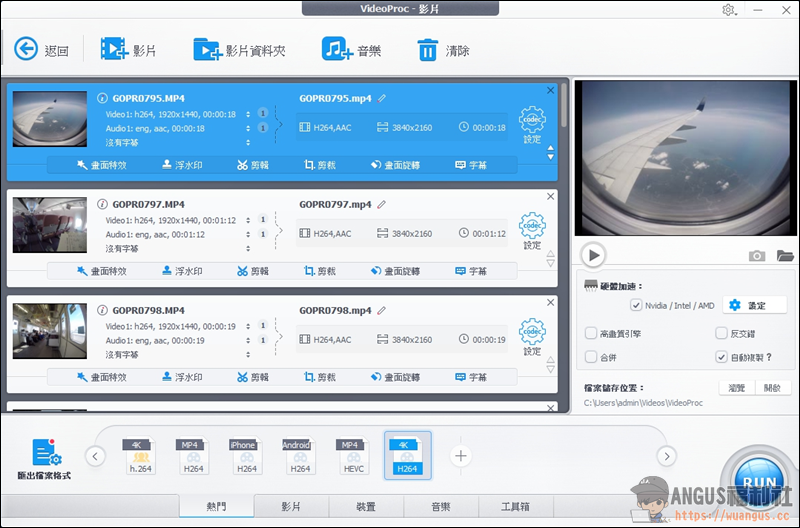This screenshot has width=800, height=528.
Task: Move GOPR0795.MP4 down in list
Action: pos(551,157)
